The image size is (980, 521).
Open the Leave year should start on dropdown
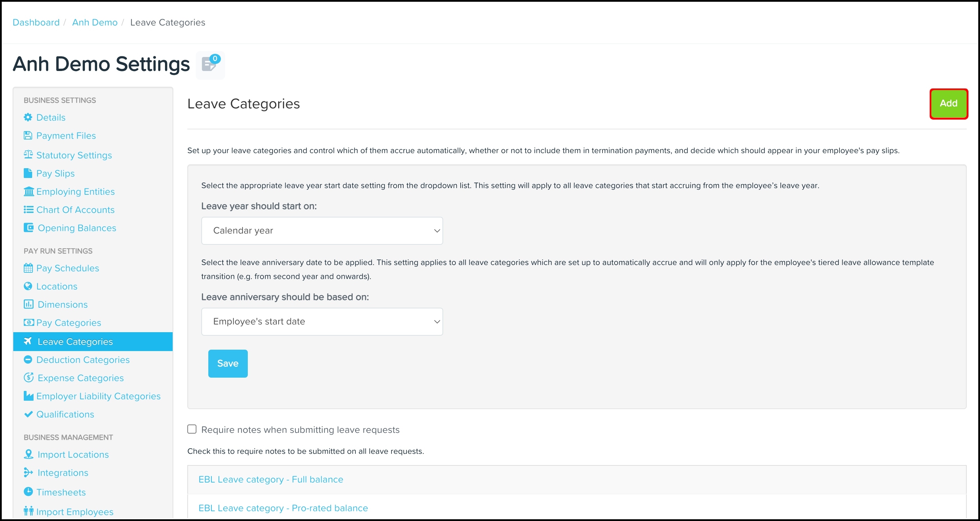[x=322, y=231]
